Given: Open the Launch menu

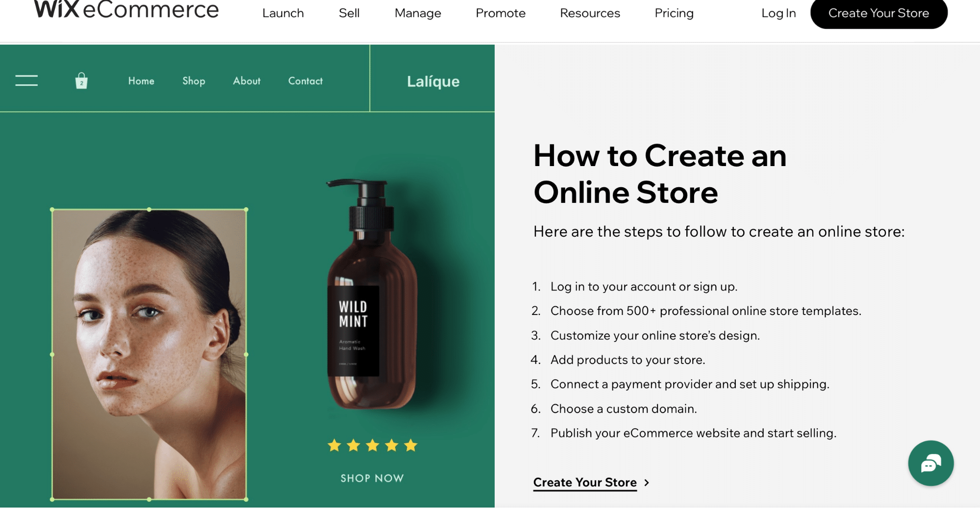Looking at the screenshot, I should click(283, 13).
